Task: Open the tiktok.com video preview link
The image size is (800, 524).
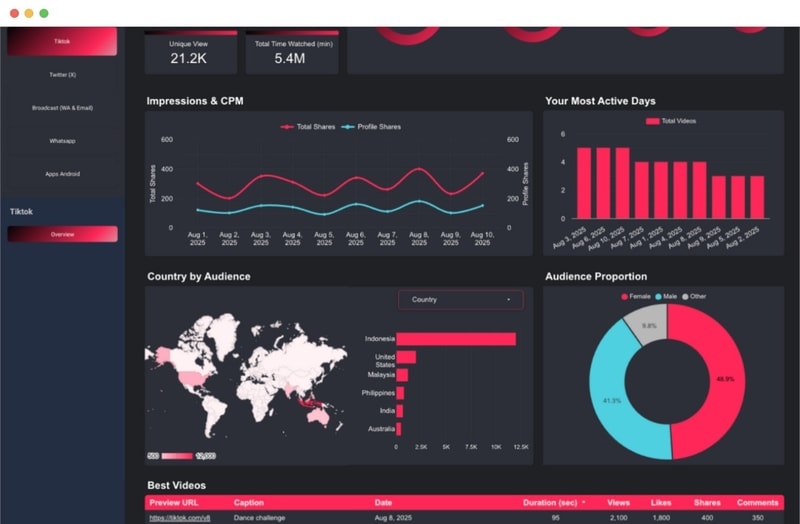Action: (x=180, y=517)
